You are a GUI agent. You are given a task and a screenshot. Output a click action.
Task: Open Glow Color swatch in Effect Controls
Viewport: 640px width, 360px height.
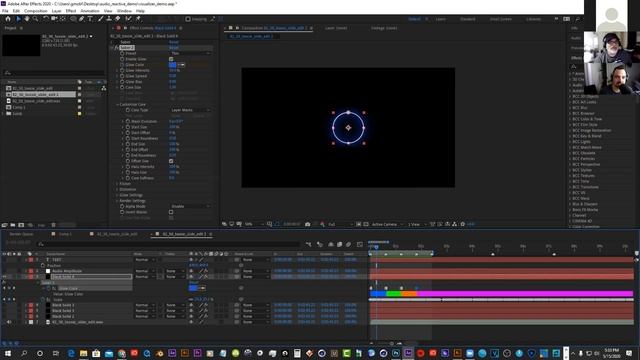pos(173,65)
